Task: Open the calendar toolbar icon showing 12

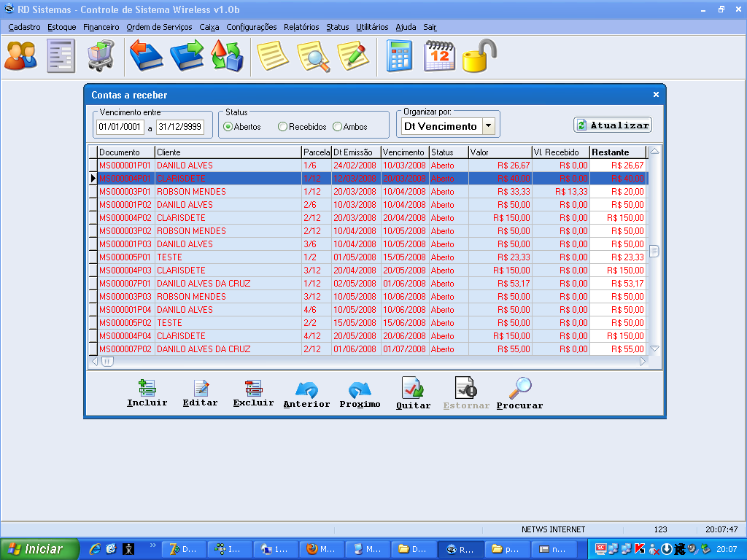Action: [439, 56]
